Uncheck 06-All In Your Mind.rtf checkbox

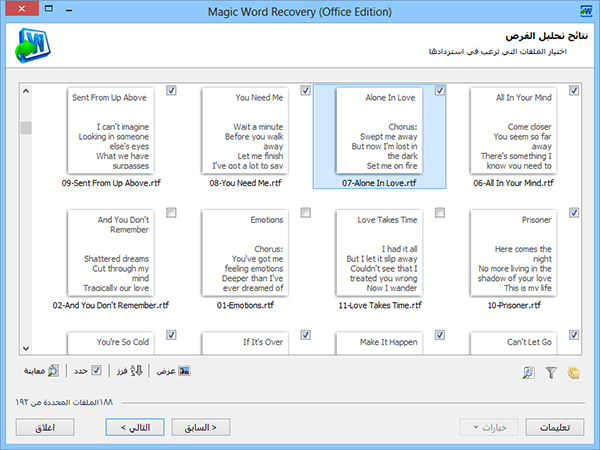point(574,90)
